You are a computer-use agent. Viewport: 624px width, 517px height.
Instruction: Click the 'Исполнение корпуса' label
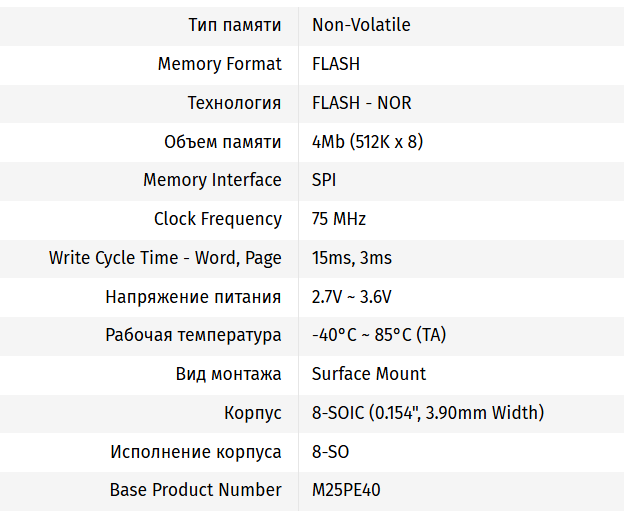click(195, 452)
